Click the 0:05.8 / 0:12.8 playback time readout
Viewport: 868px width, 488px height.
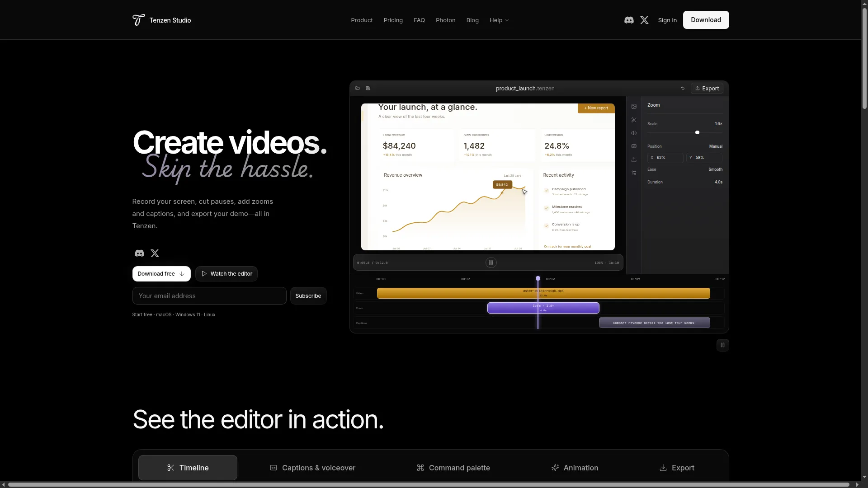click(372, 263)
